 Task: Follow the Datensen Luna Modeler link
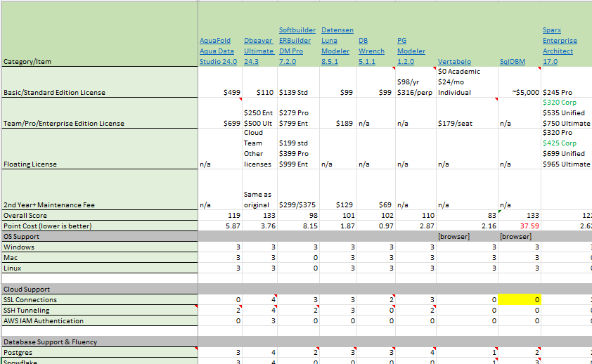tap(337, 51)
